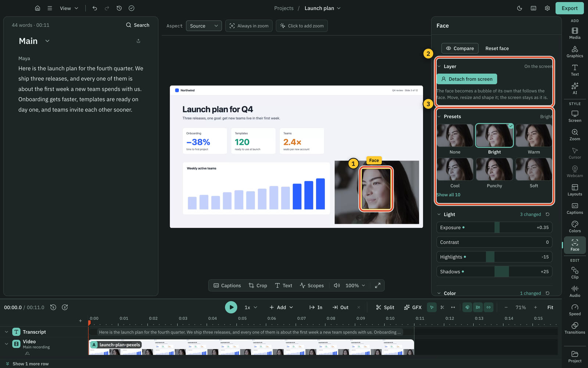Image resolution: width=588 pixels, height=368 pixels.
Task: Collapse the Light section
Action: [x=439, y=214]
